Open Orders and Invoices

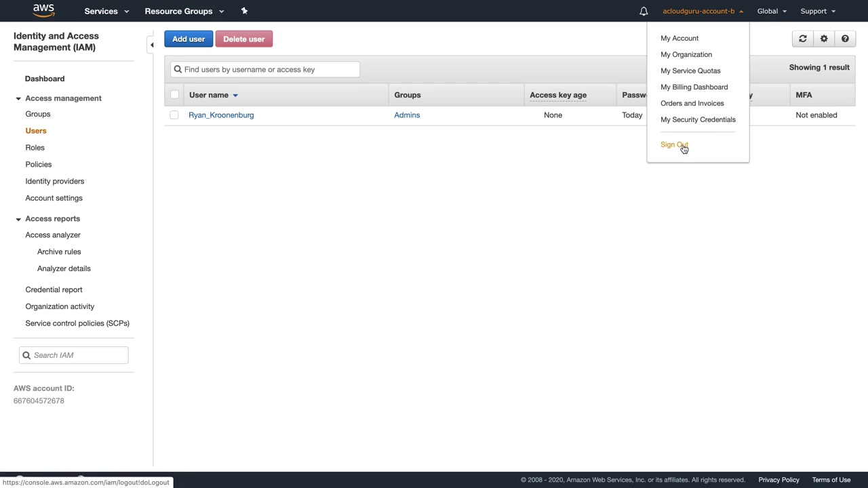tap(692, 104)
